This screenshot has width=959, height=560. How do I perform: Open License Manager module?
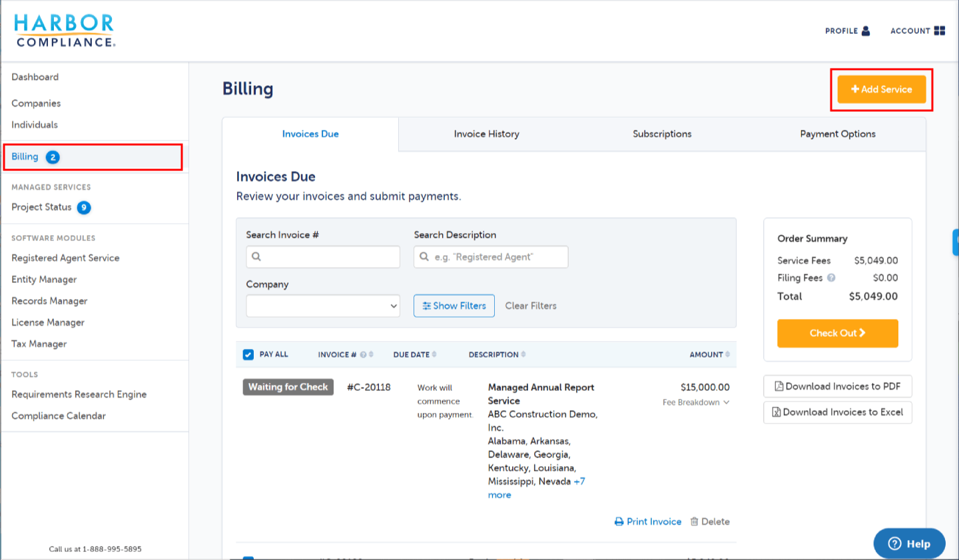point(48,323)
